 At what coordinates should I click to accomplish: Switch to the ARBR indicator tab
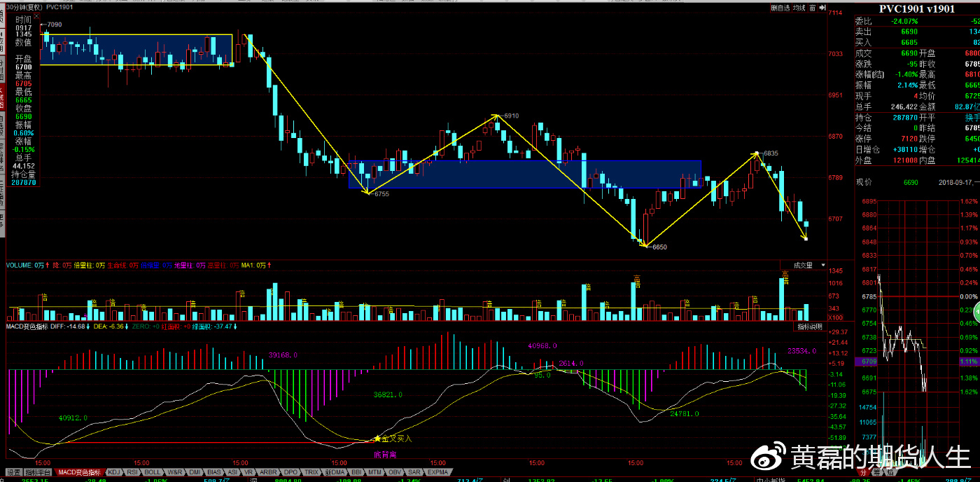pyautogui.click(x=269, y=472)
